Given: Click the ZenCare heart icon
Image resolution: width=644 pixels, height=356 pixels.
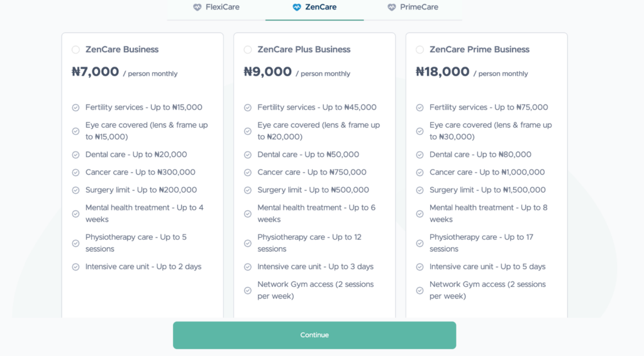Looking at the screenshot, I should click(x=297, y=8).
